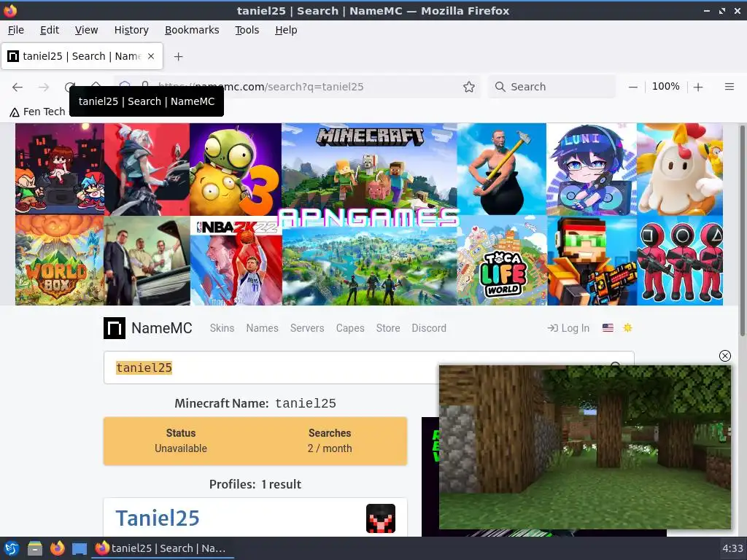Click the NBA 2K22 thumbnail
This screenshot has width=747, height=560.
pyautogui.click(x=236, y=260)
